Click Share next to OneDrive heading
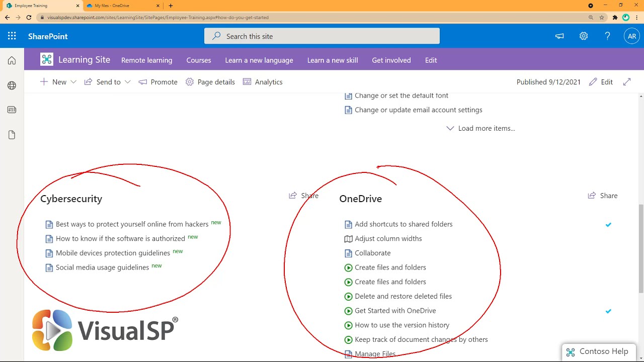The image size is (644, 362). pyautogui.click(x=603, y=196)
